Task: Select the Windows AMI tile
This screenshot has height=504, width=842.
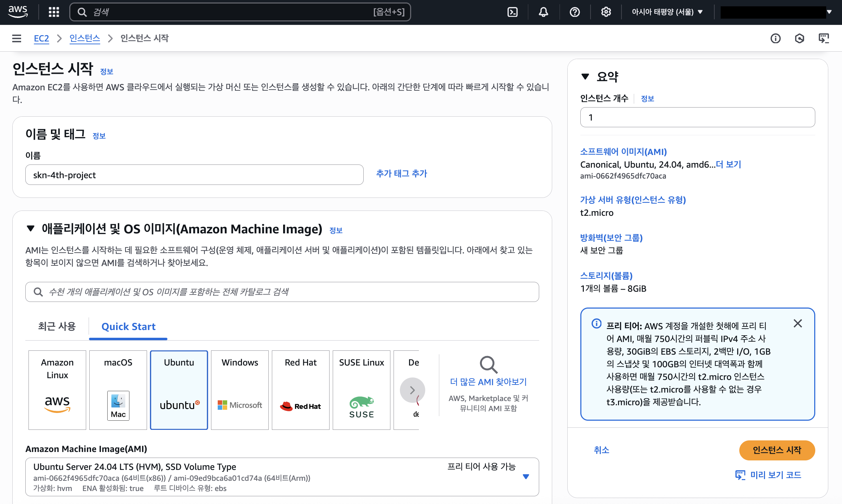Action: (240, 390)
